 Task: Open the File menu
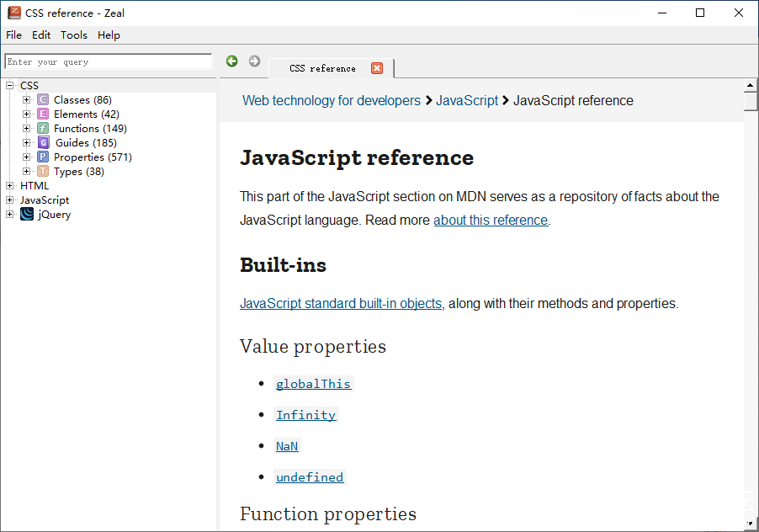pos(13,35)
